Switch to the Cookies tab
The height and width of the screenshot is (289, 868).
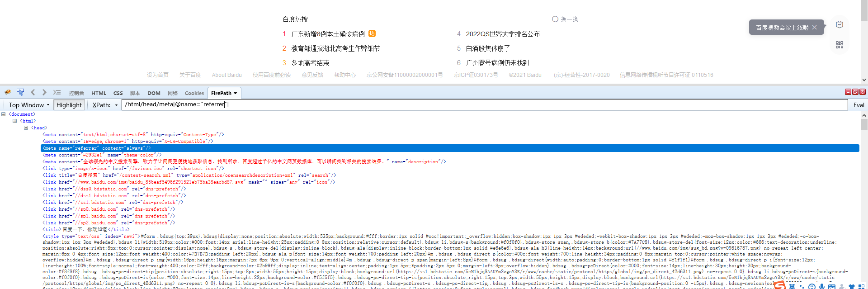coord(194,93)
